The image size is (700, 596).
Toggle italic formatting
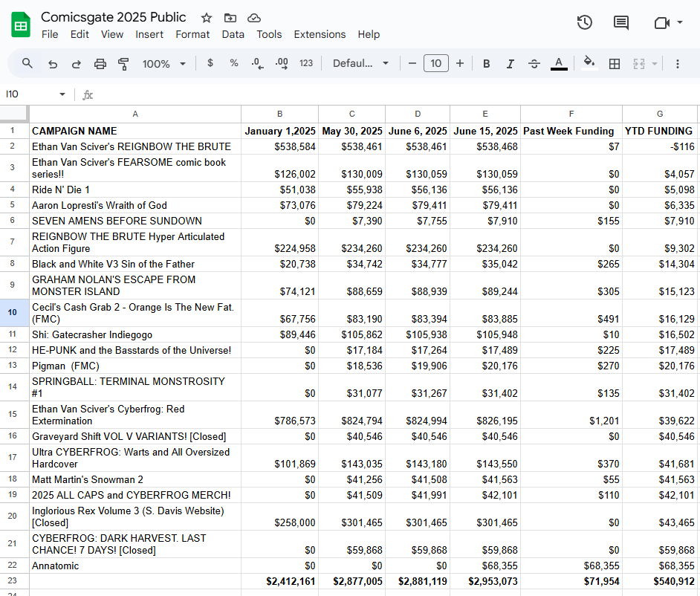pyautogui.click(x=510, y=64)
